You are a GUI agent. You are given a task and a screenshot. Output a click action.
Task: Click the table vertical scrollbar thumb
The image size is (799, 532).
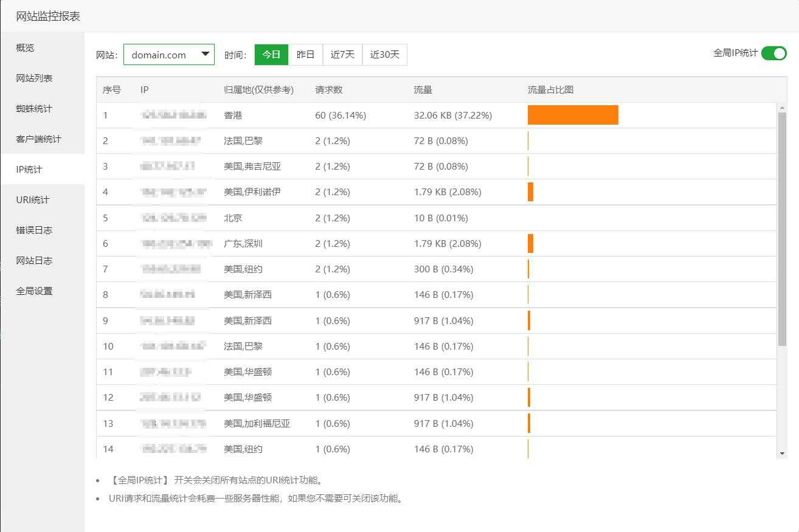[782, 230]
